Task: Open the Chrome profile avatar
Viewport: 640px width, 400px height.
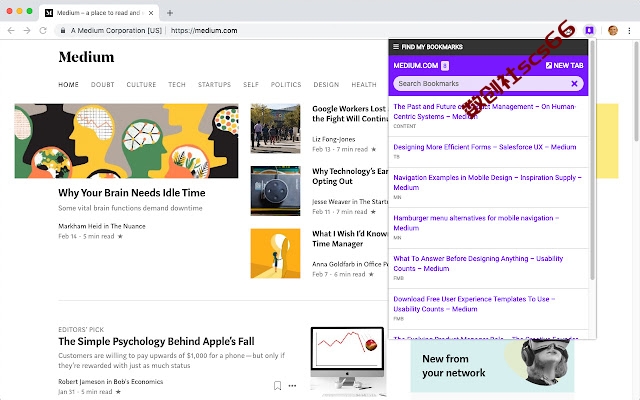Action: tap(613, 30)
